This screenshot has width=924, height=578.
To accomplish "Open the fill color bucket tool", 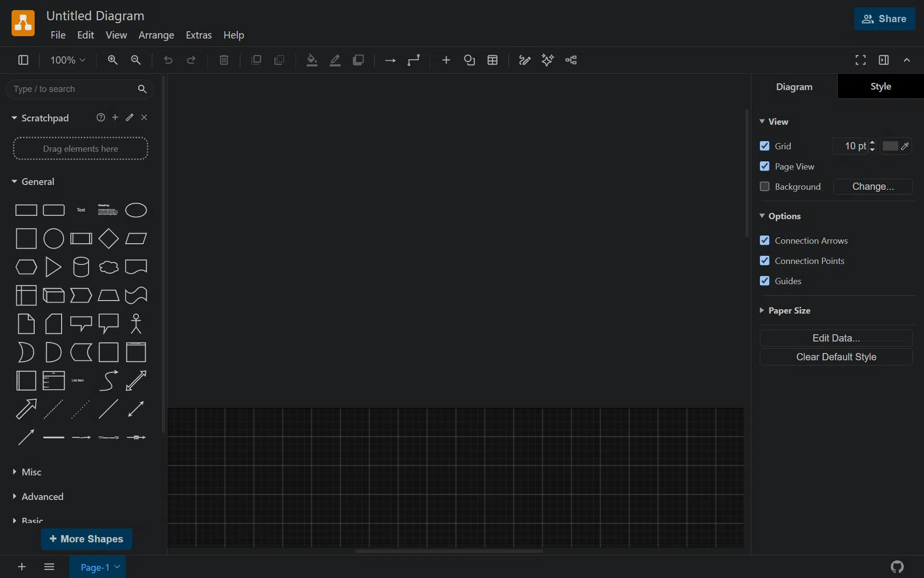I will pos(312,60).
